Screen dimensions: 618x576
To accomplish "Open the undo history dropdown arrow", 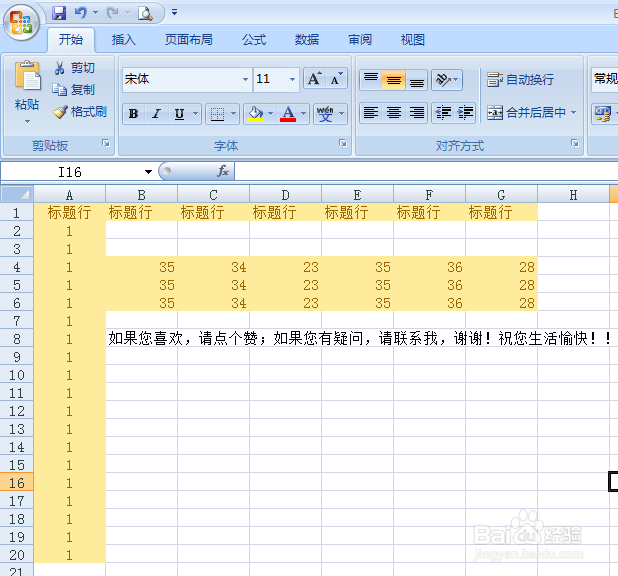I will [95, 13].
